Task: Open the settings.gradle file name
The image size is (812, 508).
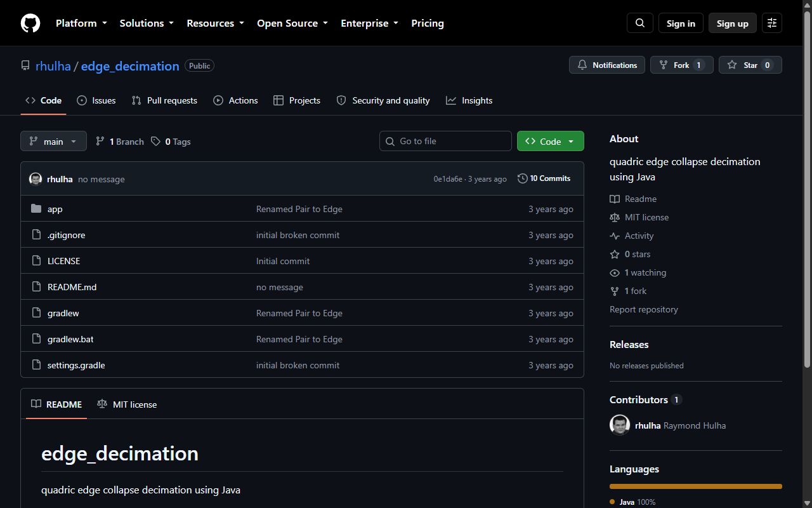Action: (x=76, y=365)
